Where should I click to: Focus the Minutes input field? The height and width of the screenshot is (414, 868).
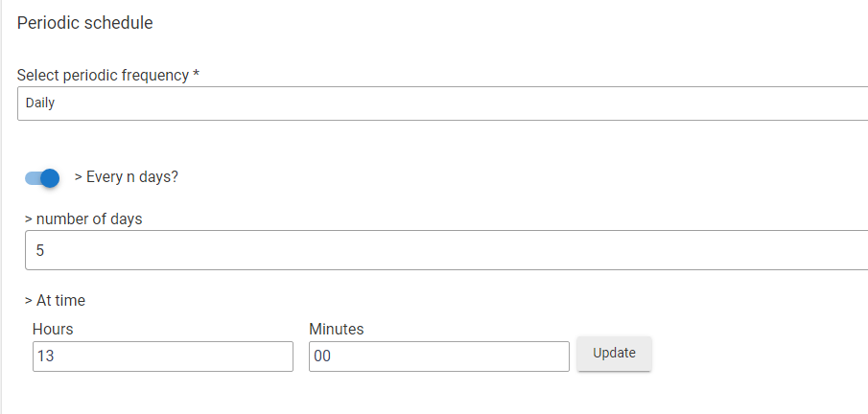438,356
